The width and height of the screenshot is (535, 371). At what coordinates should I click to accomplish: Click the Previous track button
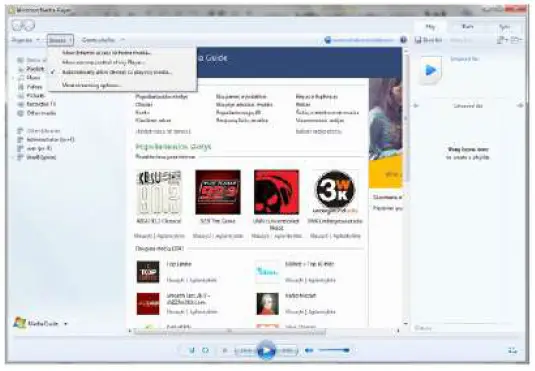pyautogui.click(x=245, y=350)
